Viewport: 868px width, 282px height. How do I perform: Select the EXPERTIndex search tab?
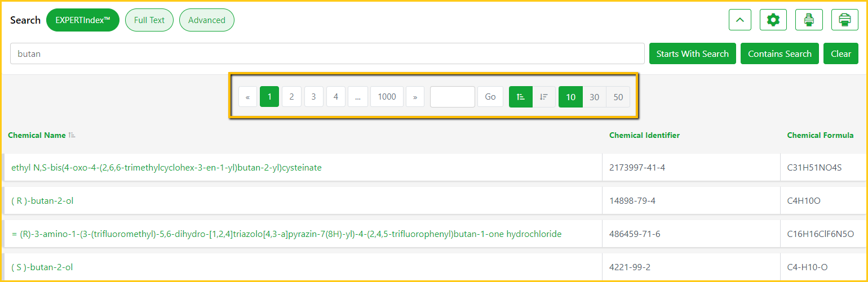click(83, 20)
